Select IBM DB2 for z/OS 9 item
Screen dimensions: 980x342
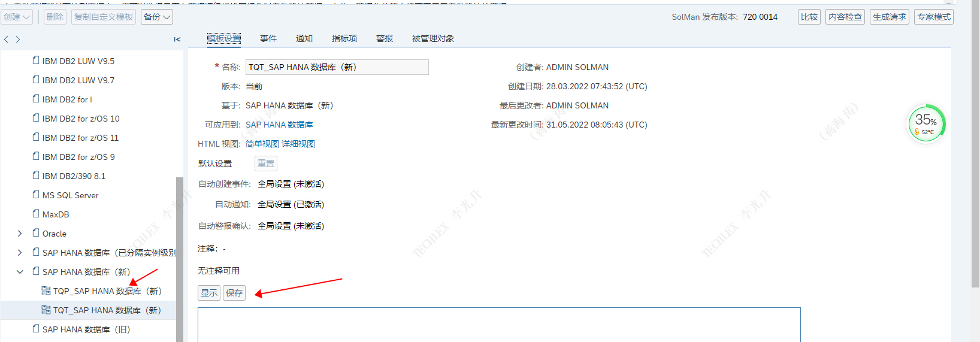78,157
